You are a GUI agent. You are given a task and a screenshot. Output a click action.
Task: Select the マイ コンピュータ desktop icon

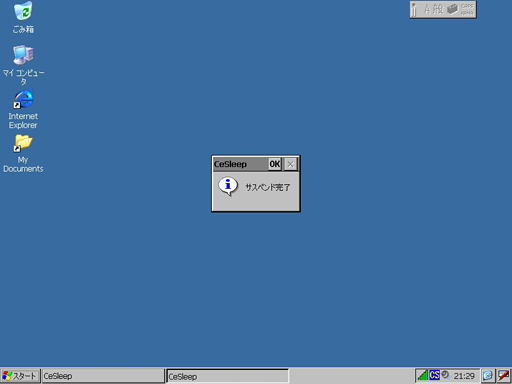pos(23,64)
